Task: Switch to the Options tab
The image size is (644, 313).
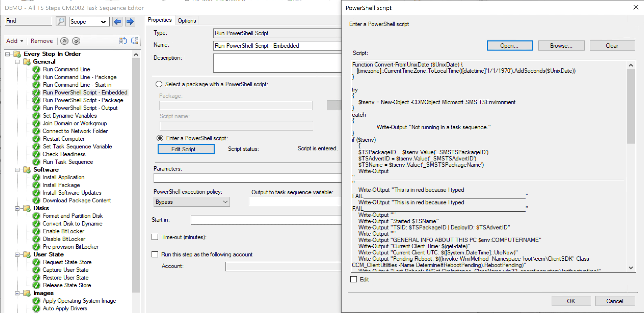Action: [187, 20]
